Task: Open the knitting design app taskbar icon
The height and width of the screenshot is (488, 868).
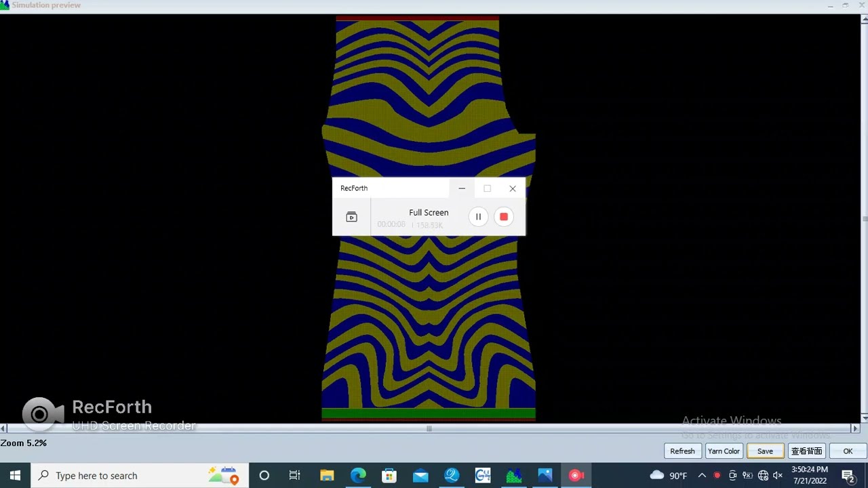Action: point(514,476)
